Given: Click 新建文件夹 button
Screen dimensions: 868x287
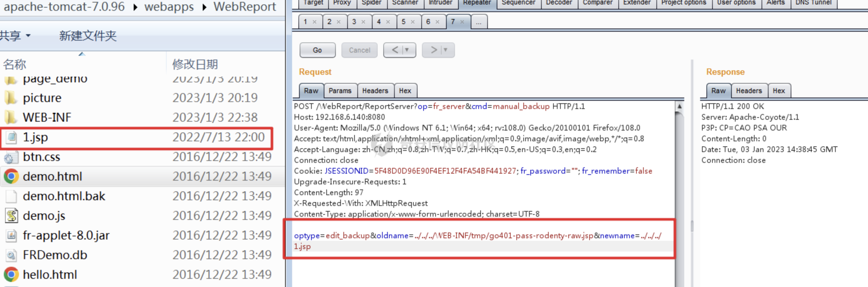Looking at the screenshot, I should (88, 36).
